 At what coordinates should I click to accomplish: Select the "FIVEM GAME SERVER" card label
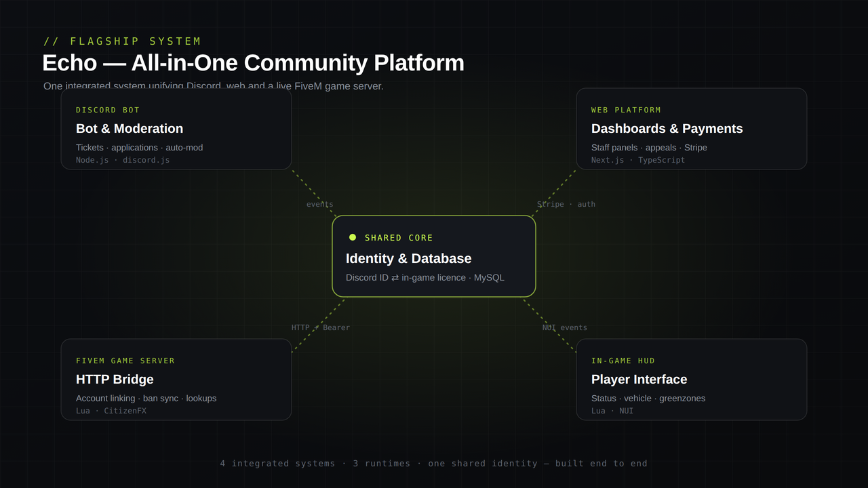[x=125, y=361]
